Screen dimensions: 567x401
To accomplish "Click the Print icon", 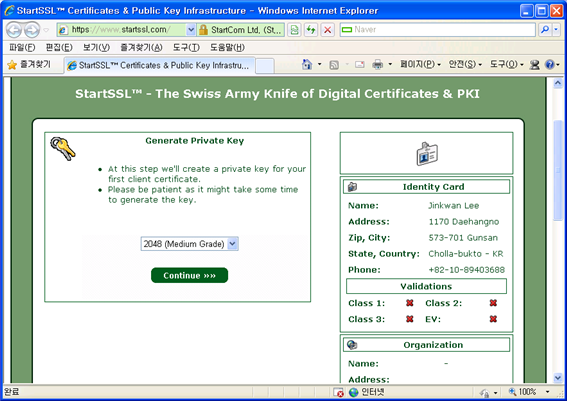I will (378, 65).
